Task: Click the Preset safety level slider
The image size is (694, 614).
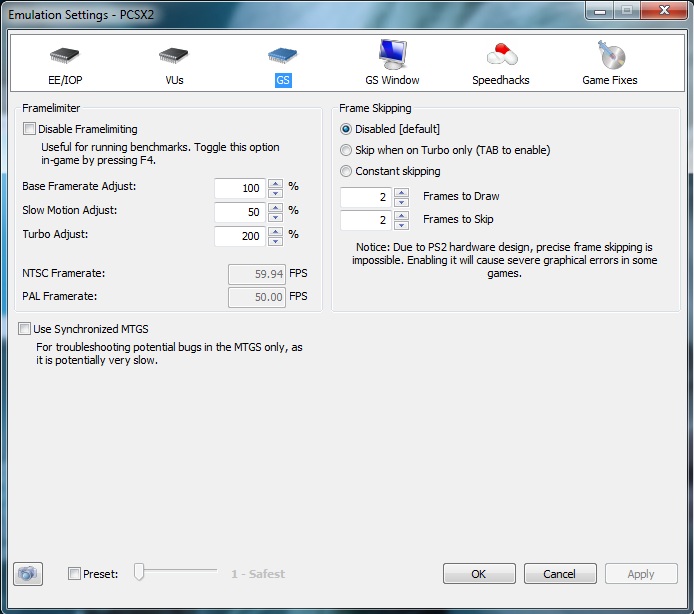Action: point(141,572)
